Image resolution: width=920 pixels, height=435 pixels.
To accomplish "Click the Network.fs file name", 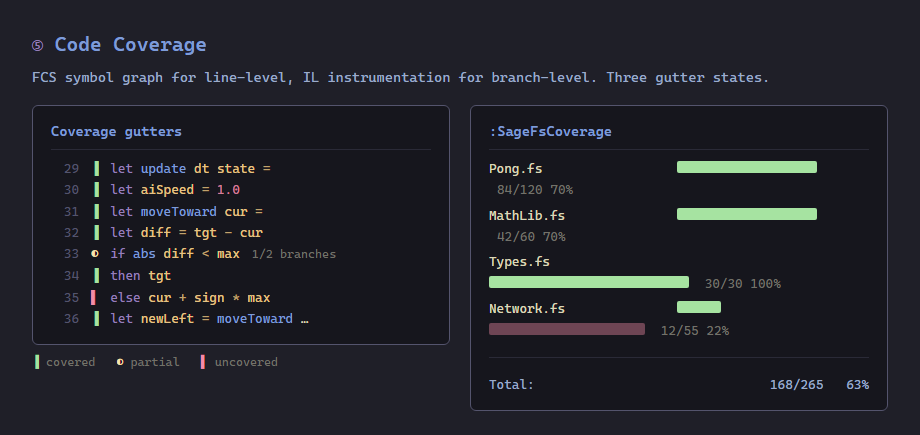I will tap(527, 309).
